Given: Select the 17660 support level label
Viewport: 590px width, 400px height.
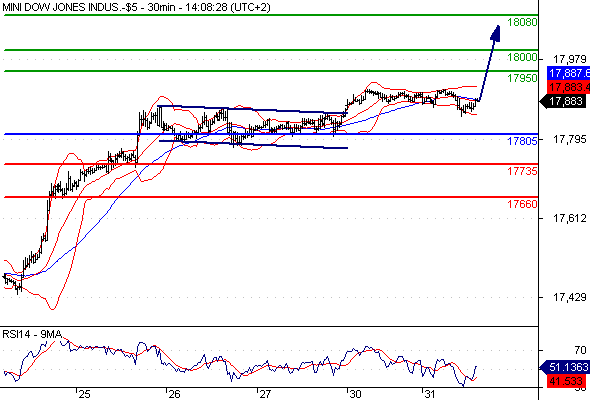Looking at the screenshot, I should coord(522,204).
